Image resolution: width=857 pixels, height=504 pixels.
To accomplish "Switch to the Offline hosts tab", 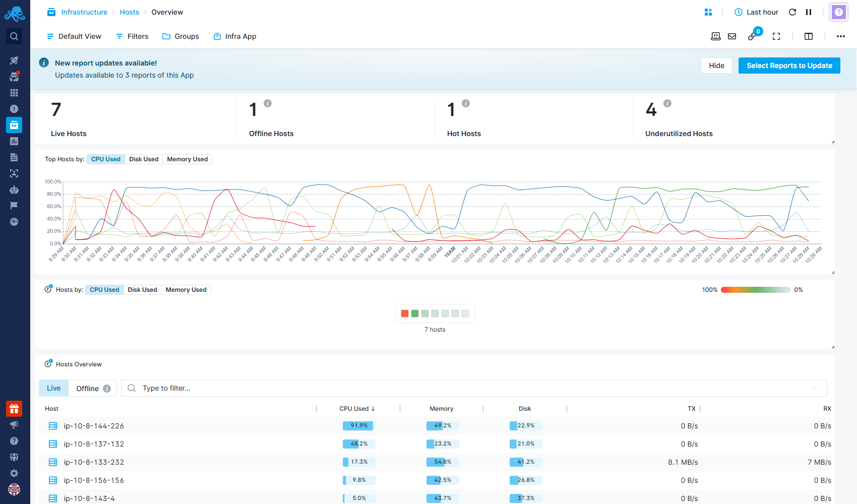I will click(93, 388).
